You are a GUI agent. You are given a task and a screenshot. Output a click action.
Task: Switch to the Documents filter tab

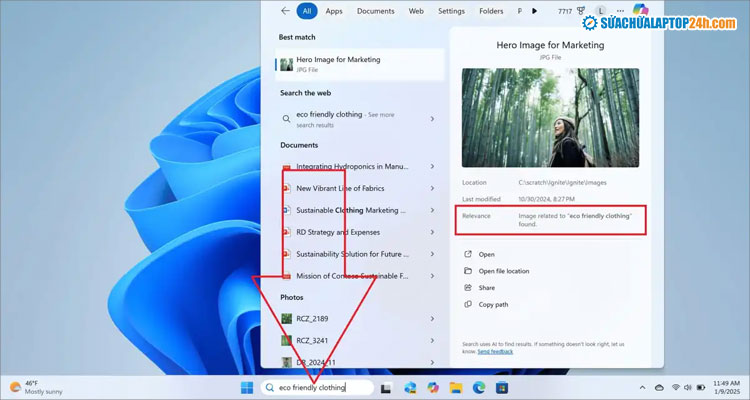(x=375, y=11)
